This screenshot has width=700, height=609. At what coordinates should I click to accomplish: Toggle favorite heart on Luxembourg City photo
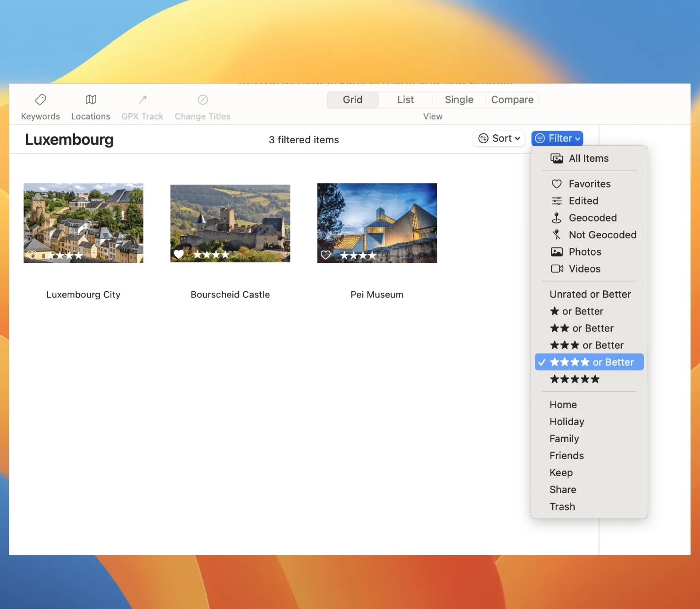pos(32,255)
